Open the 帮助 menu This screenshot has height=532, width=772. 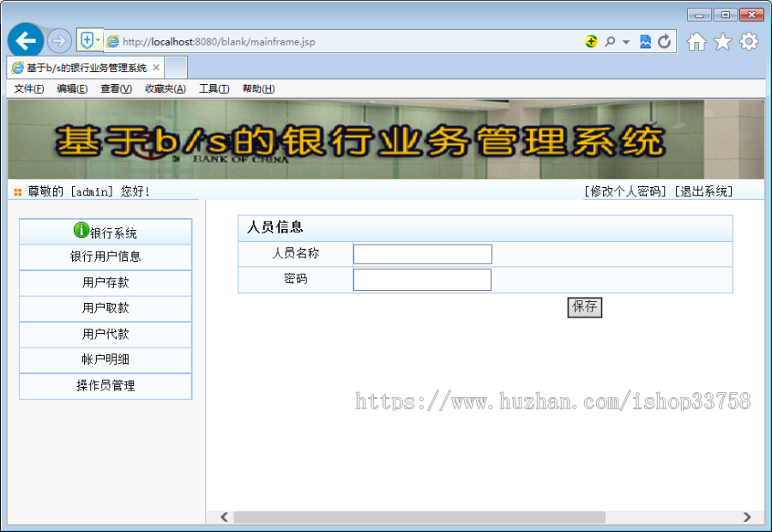point(256,88)
